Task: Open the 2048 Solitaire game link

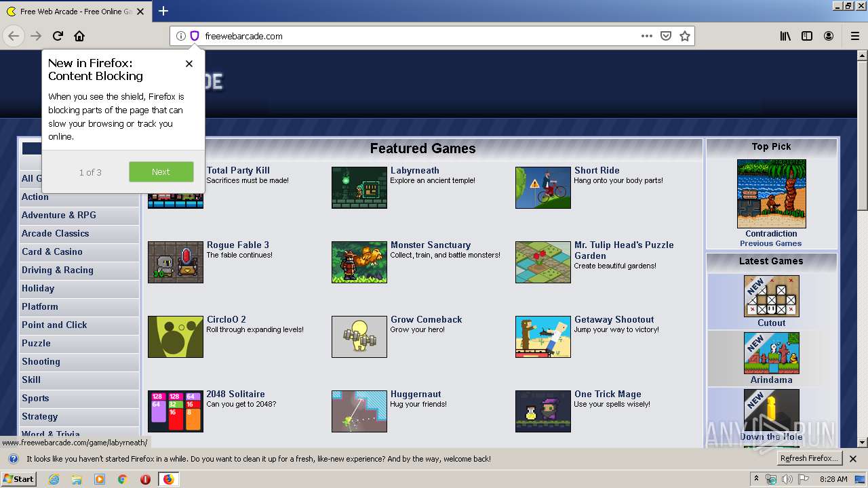Action: tap(236, 394)
